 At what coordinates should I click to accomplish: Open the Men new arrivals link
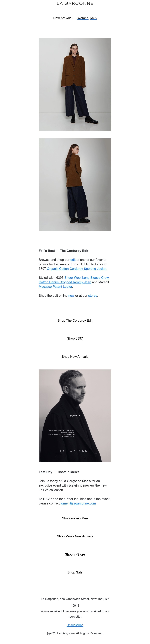tap(93, 18)
